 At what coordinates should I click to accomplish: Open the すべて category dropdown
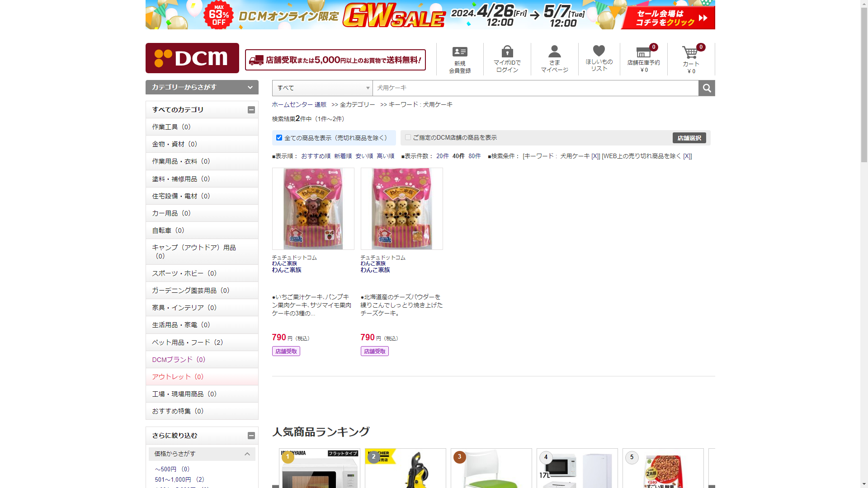[322, 88]
